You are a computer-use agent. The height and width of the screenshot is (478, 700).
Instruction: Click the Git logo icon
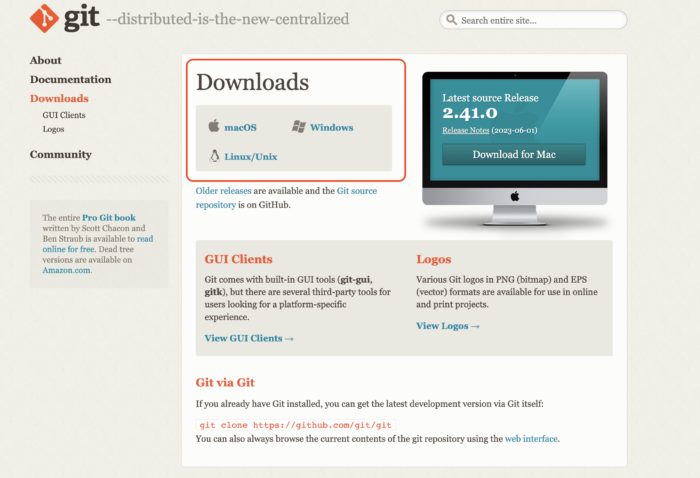[x=44, y=19]
